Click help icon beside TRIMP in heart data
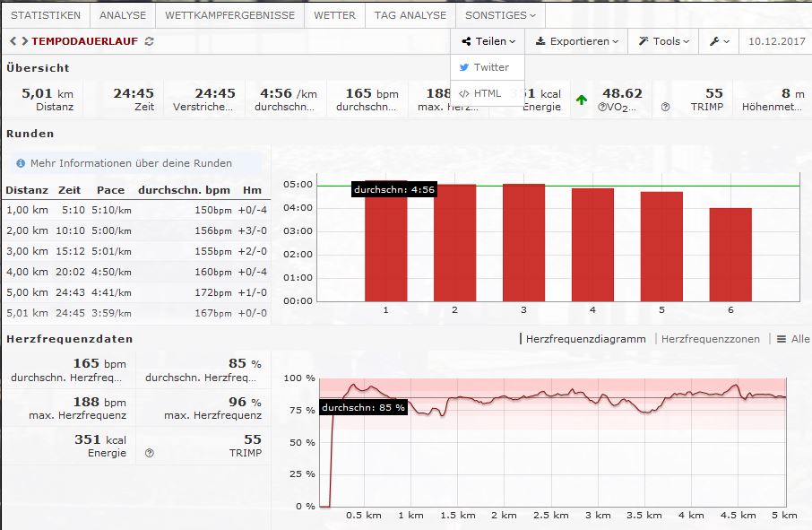This screenshot has width=812, height=530. click(149, 453)
